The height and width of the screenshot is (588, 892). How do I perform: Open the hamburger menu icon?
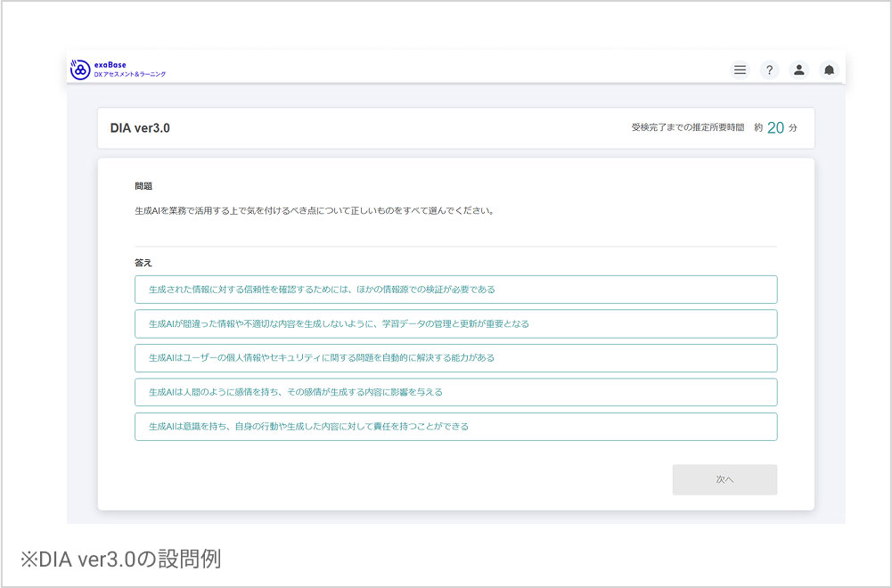tap(741, 69)
